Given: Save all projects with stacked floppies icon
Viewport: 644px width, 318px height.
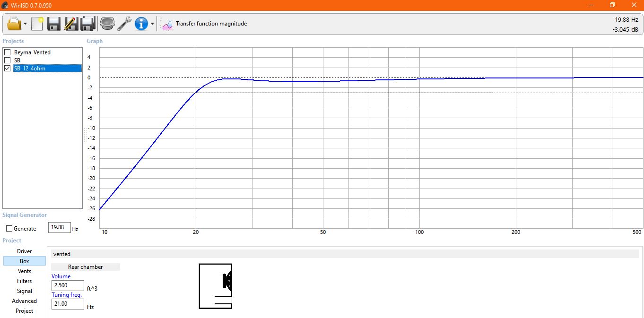Looking at the screenshot, I should [88, 23].
